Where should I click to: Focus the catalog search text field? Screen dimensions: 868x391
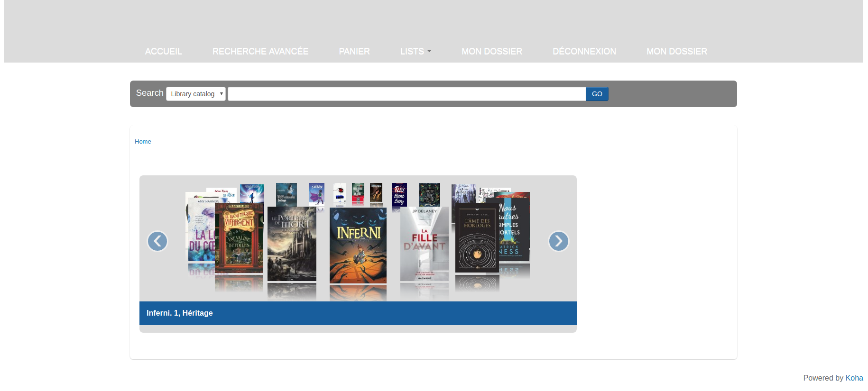406,94
